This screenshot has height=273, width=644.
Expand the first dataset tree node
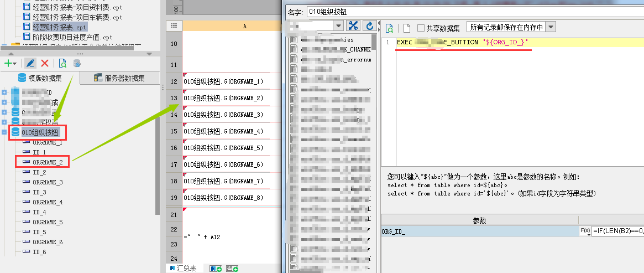[4, 92]
